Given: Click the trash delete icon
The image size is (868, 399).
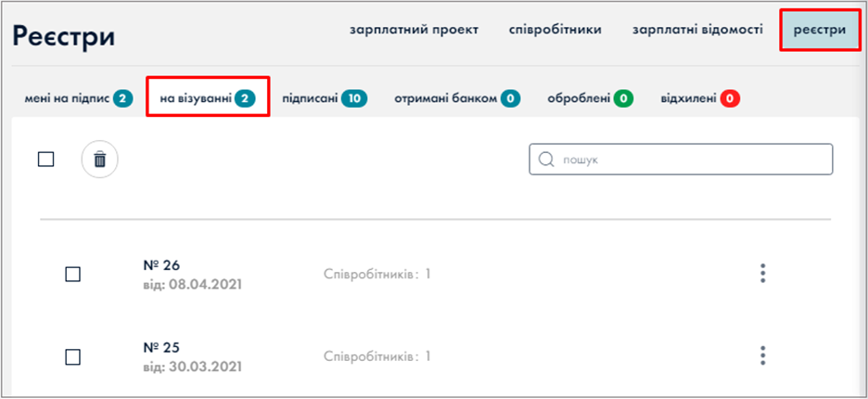Looking at the screenshot, I should pyautogui.click(x=100, y=160).
